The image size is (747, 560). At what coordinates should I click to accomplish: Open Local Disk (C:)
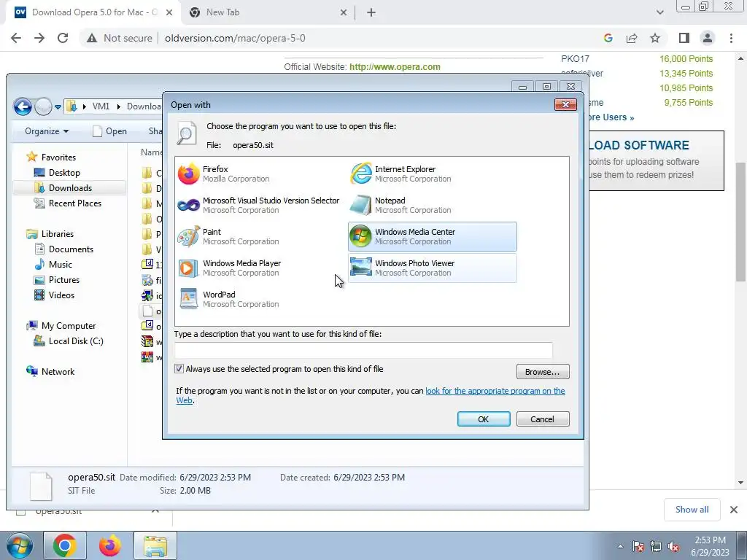tap(75, 341)
